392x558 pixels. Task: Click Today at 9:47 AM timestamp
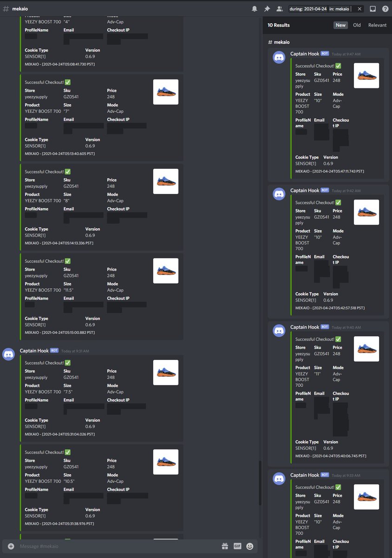click(346, 54)
